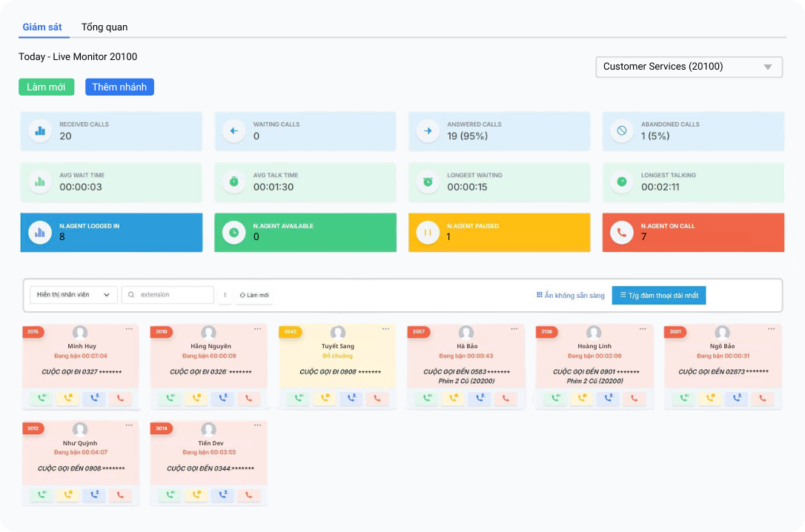Click green listen icon on Như Quỳnh card
Viewport: 805px width, 532px height.
click(x=42, y=495)
